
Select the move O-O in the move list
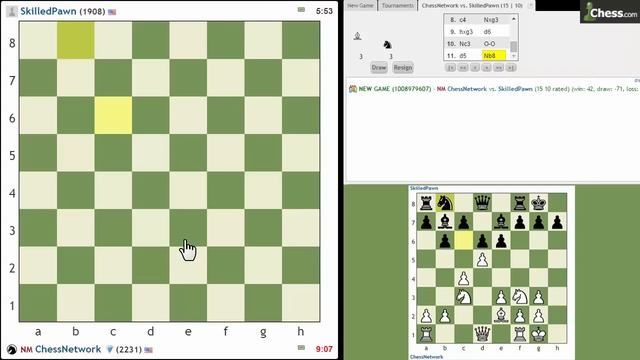click(489, 44)
